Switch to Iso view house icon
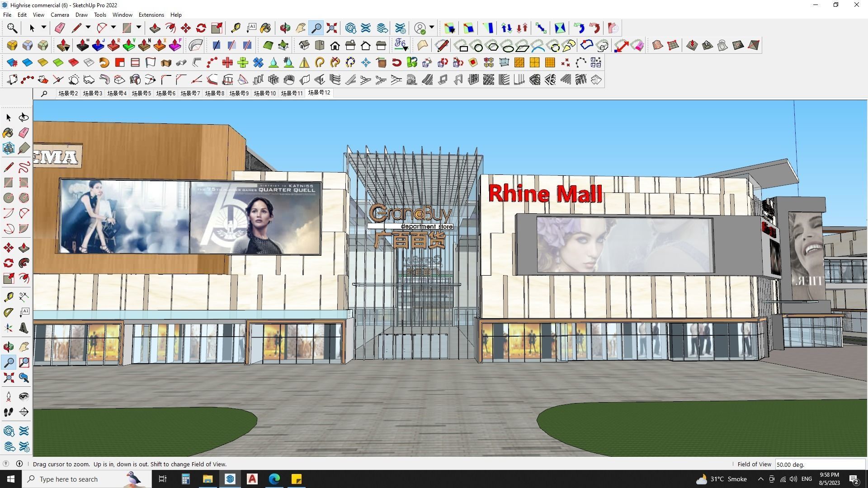This screenshot has width=868, height=488. pyautogui.click(x=304, y=45)
